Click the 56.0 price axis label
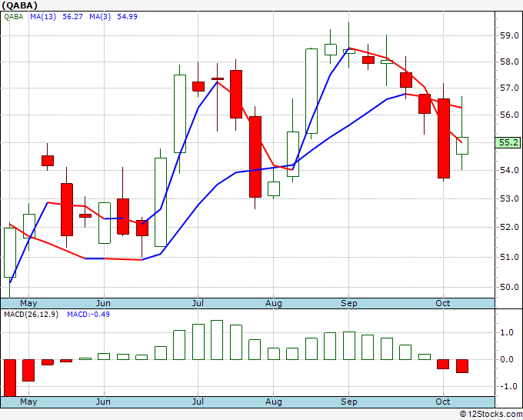Screen dimensions: 523x420 click(x=509, y=115)
